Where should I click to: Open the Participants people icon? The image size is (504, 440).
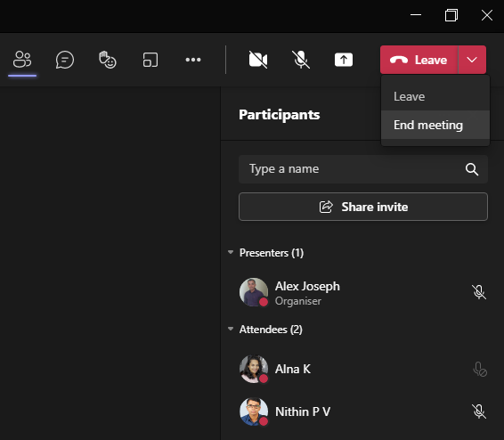[22, 60]
